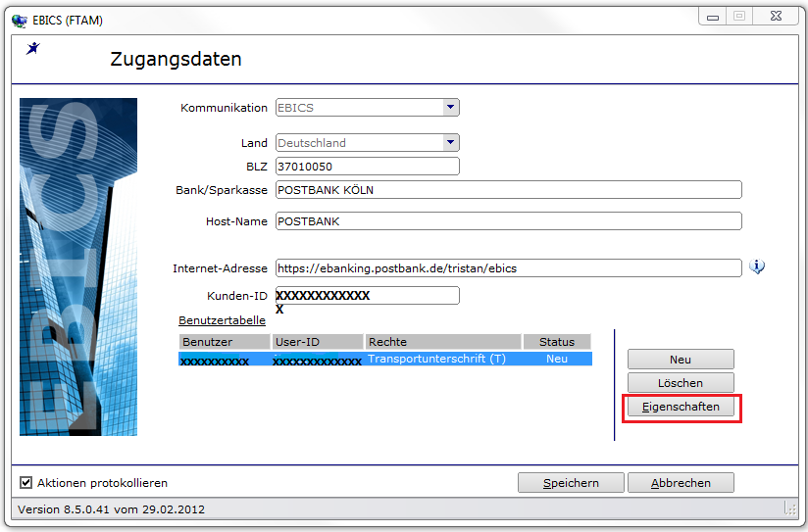
Task: Click the Neu button
Action: pos(681,360)
